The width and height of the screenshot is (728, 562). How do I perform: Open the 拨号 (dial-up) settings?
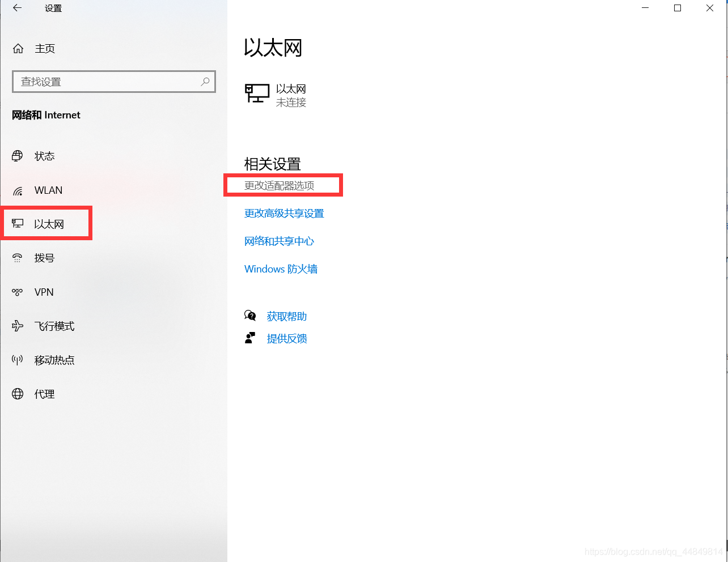pyautogui.click(x=45, y=258)
